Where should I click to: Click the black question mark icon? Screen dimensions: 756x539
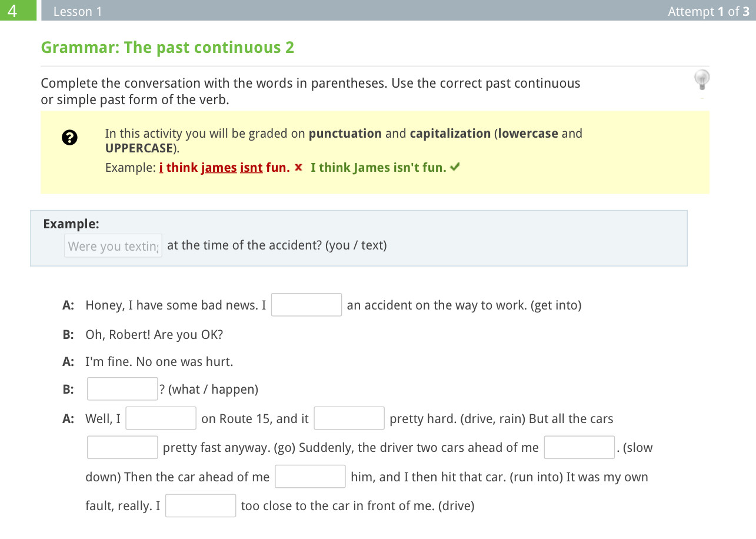coord(69,138)
